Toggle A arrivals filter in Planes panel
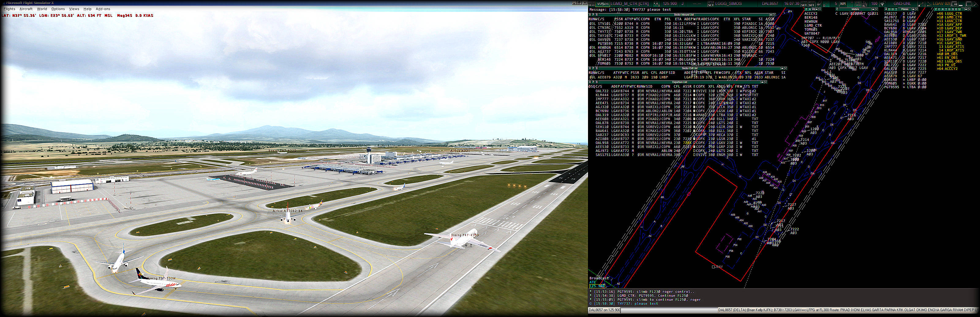 (x=886, y=9)
